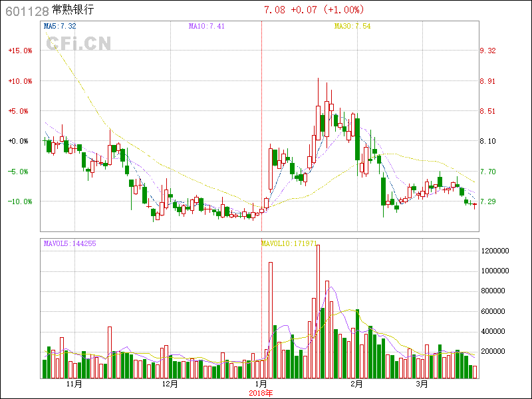Image resolution: width=532 pixels, height=399 pixels.
Task: Click the -10.0% percent axis label
Action: point(18,201)
